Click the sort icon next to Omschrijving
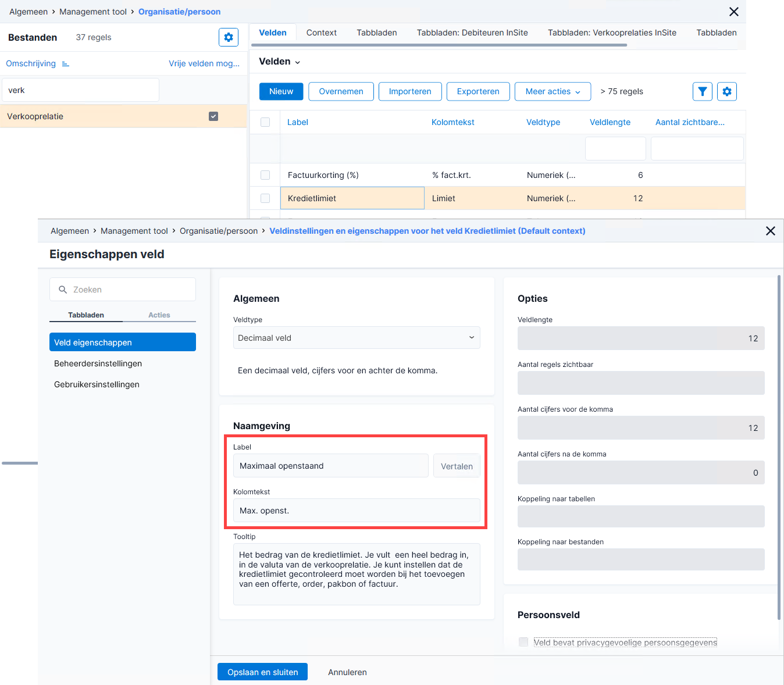The image size is (784, 685). tap(66, 64)
